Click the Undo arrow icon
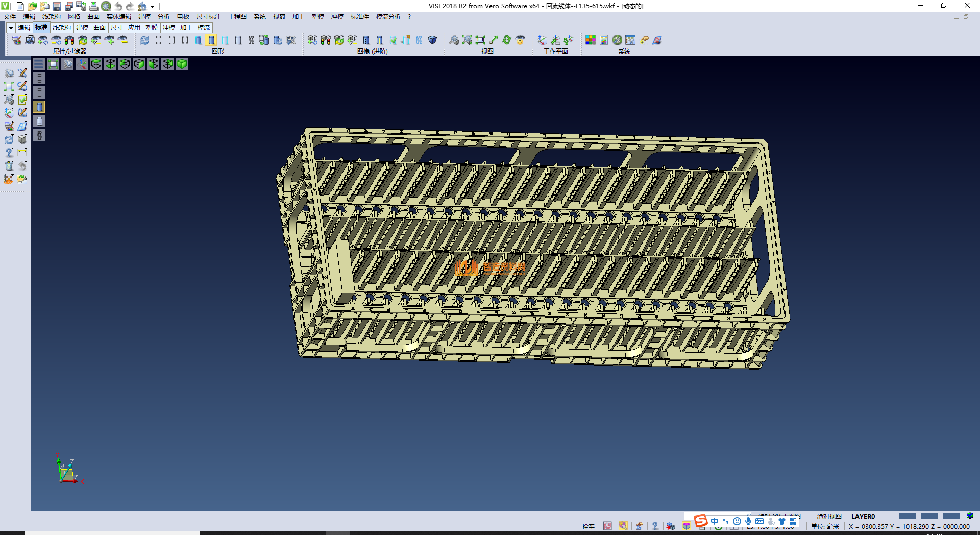 click(x=118, y=6)
